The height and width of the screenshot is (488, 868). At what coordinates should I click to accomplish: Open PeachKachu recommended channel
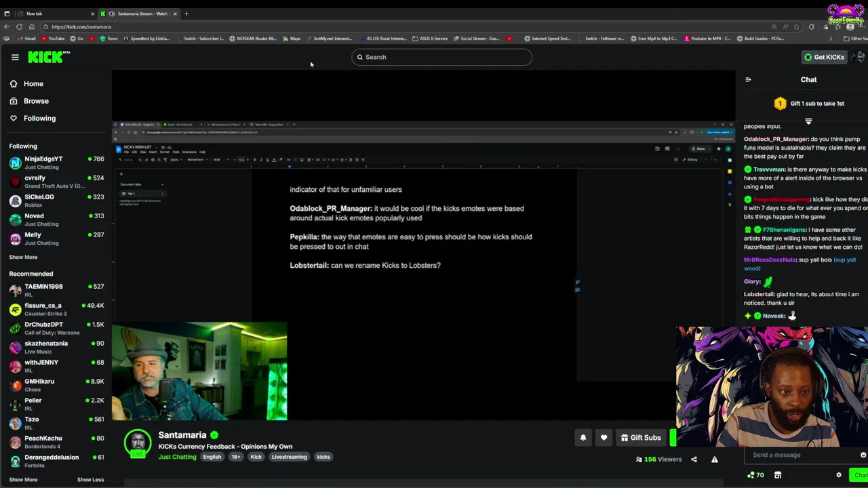[x=56, y=442]
